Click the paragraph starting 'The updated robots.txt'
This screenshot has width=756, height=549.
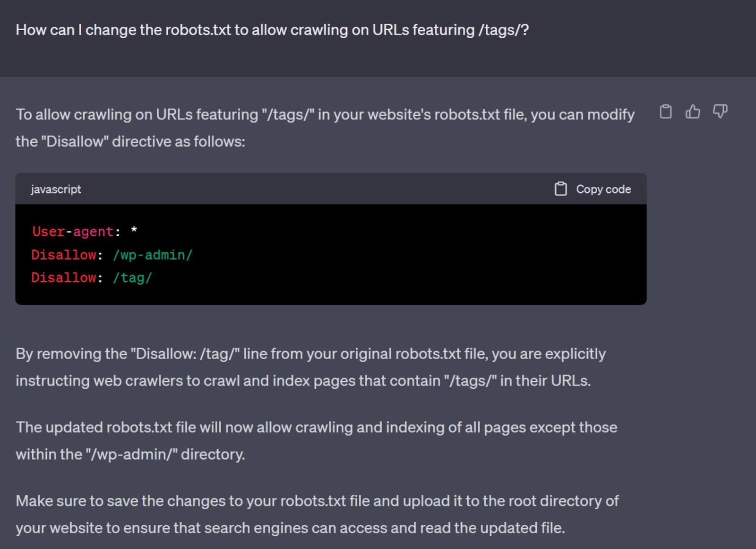coord(316,428)
